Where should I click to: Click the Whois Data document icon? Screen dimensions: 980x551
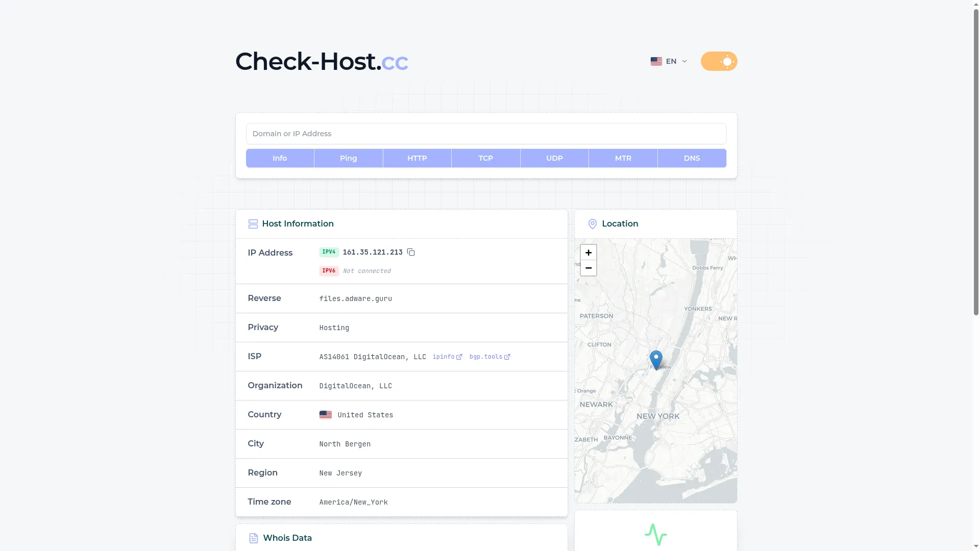click(x=253, y=538)
